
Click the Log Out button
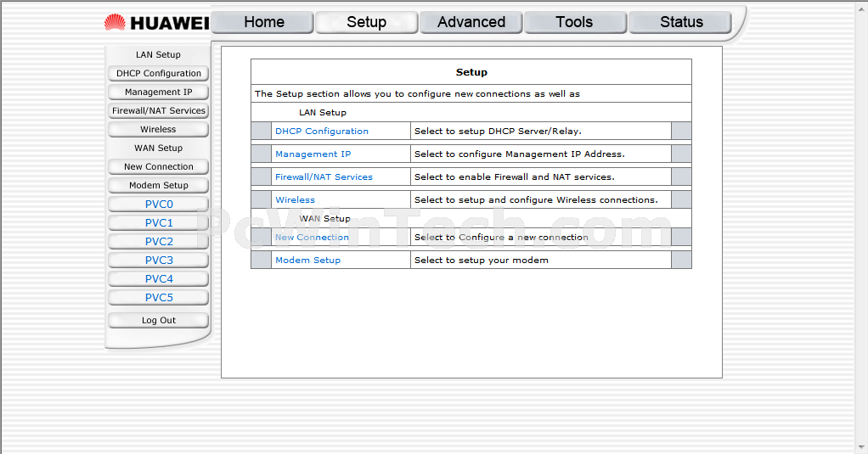[x=158, y=321]
